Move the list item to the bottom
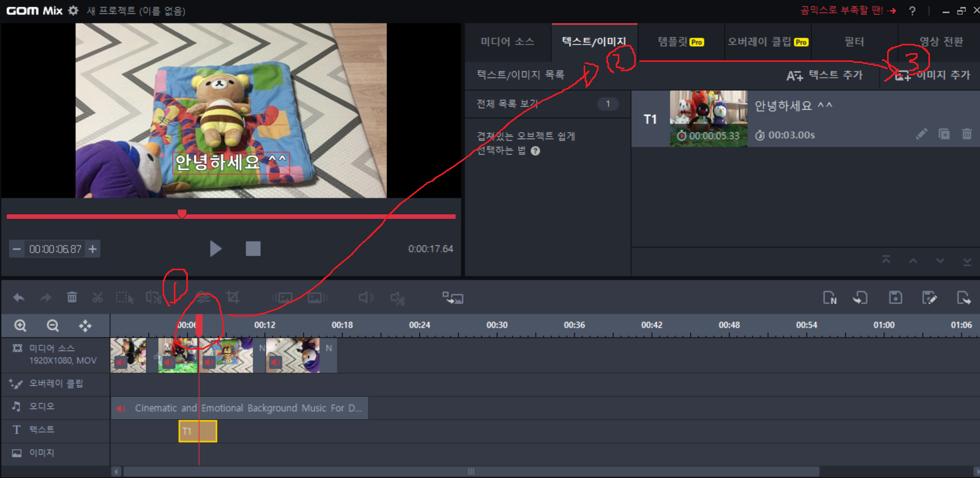980x478 pixels. (x=967, y=261)
